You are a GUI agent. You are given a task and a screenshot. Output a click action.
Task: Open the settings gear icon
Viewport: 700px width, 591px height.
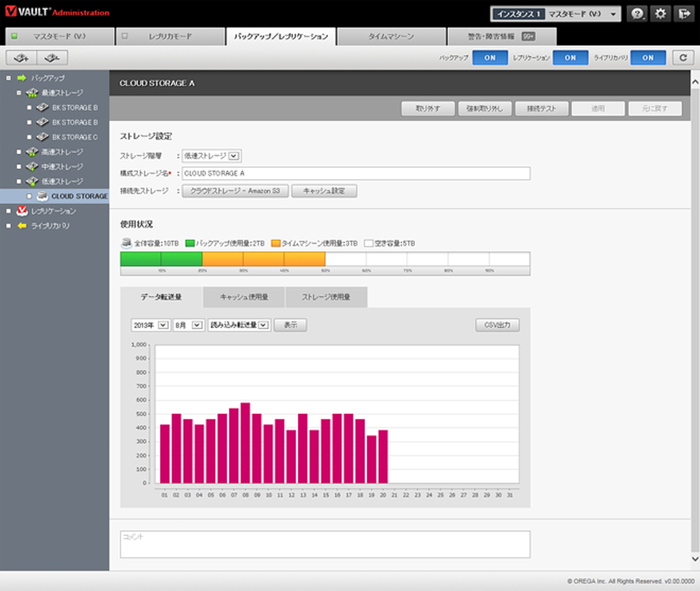[660, 13]
